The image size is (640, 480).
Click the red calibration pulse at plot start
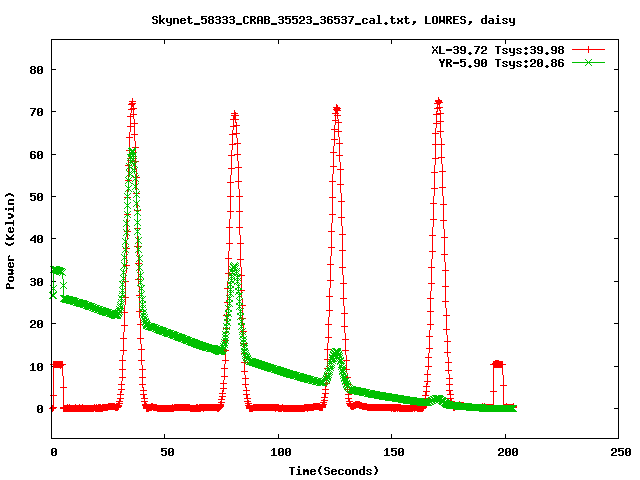tap(58, 364)
